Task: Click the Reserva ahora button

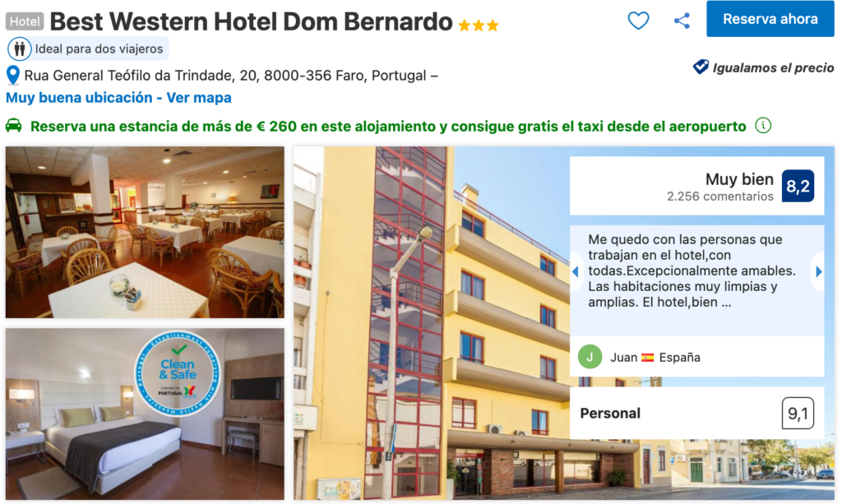Action: click(x=770, y=19)
